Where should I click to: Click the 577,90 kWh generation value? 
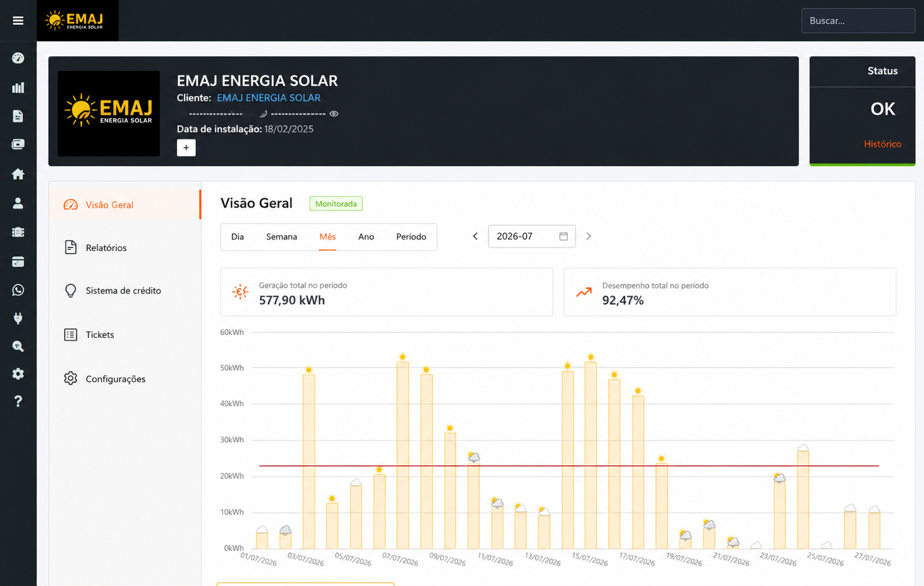[292, 300]
